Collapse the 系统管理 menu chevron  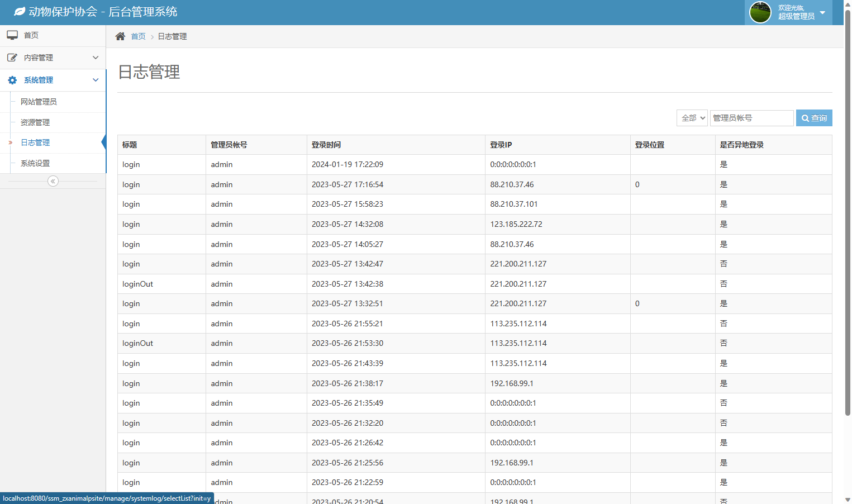[96, 80]
